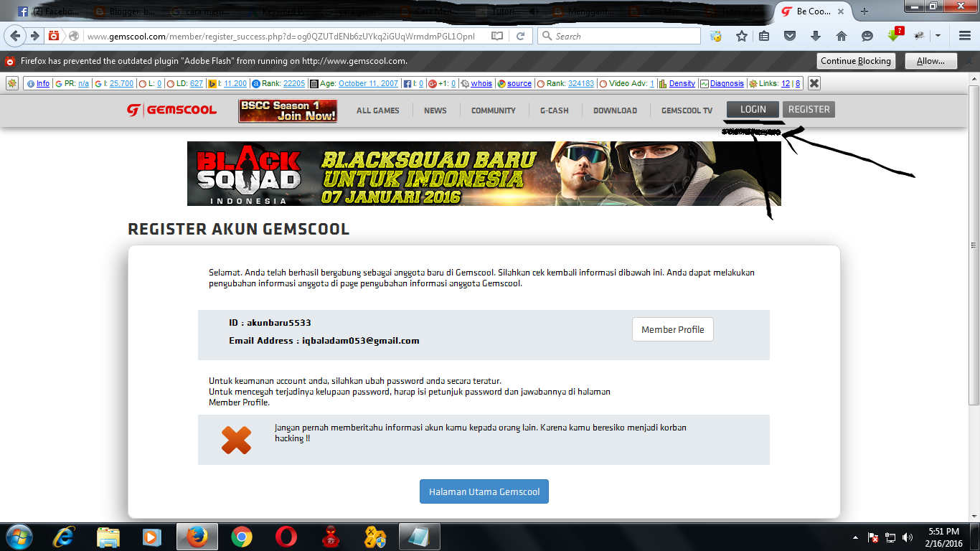Image resolution: width=980 pixels, height=551 pixels.
Task: Click the red camera icon beside the address bar
Action: 54,36
